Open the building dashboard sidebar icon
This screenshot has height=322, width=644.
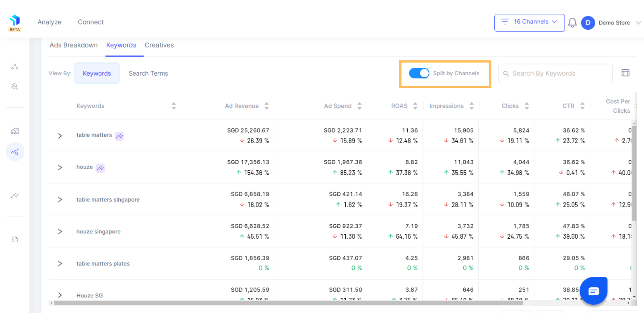tap(15, 131)
